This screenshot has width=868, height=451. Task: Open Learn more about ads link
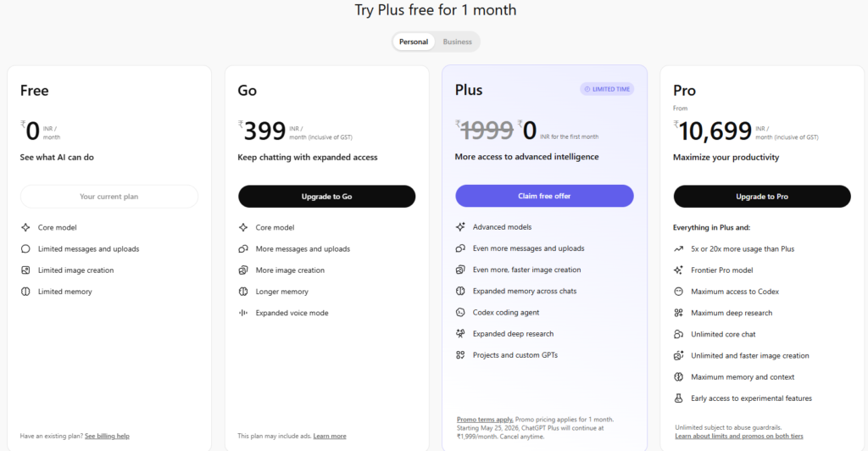coord(330,436)
